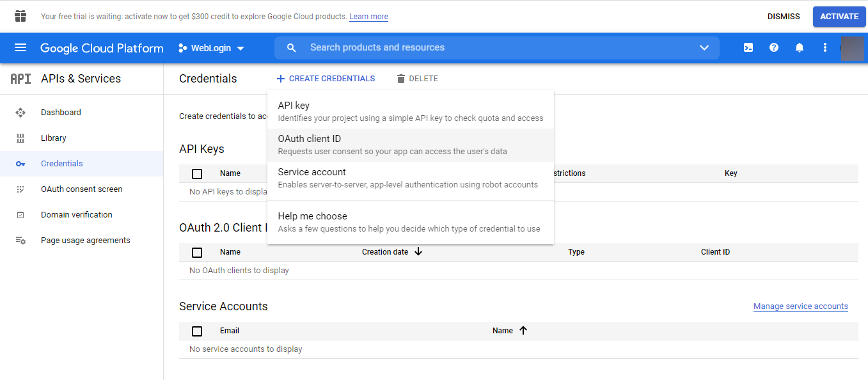Click the API Keys Key column header
The height and width of the screenshot is (380, 868).
[731, 173]
